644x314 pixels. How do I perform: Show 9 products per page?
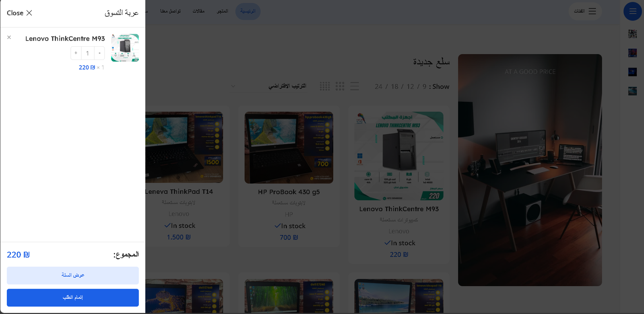tap(424, 86)
